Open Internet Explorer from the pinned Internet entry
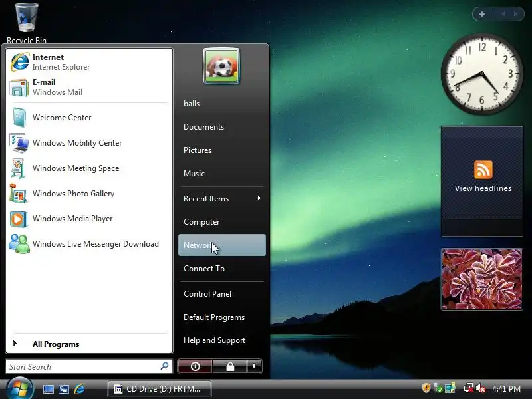 (x=89, y=62)
